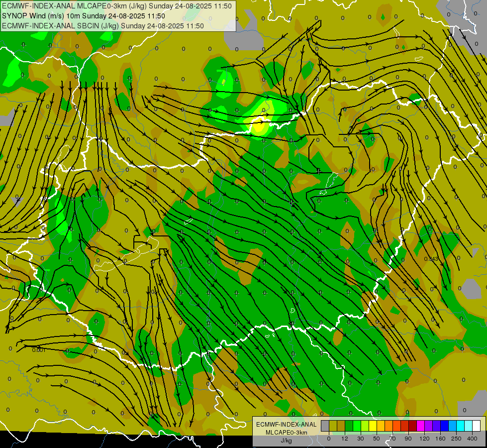Click the orange legend swatch before 70

(389, 426)
